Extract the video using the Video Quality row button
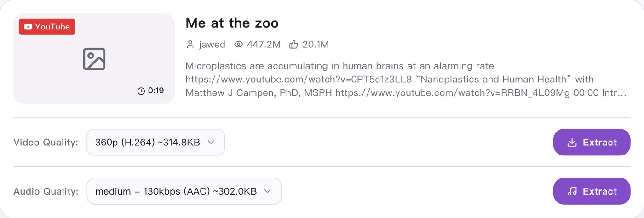This screenshot has height=218, width=644. [x=592, y=142]
